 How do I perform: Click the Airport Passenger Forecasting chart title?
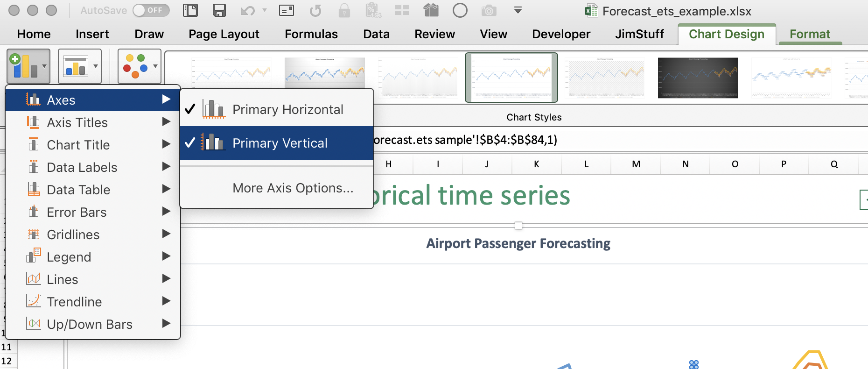[518, 243]
